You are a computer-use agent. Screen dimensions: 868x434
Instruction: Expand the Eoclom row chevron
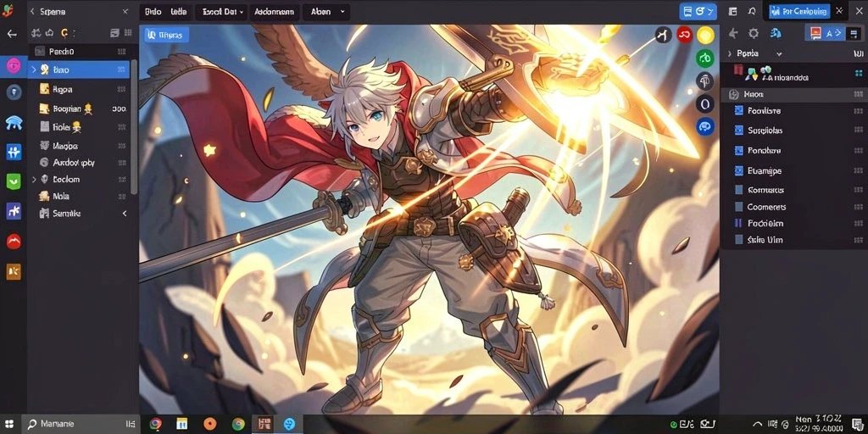pos(34,180)
